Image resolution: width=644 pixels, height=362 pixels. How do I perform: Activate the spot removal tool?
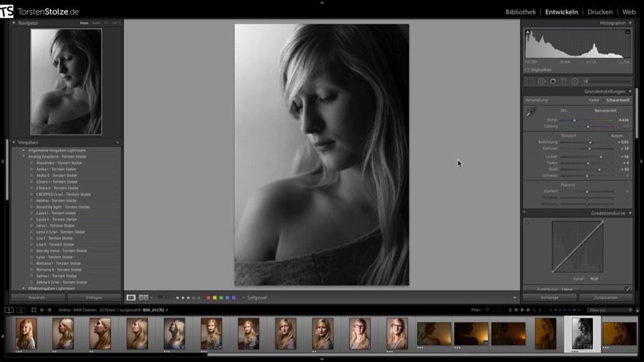pos(541,82)
